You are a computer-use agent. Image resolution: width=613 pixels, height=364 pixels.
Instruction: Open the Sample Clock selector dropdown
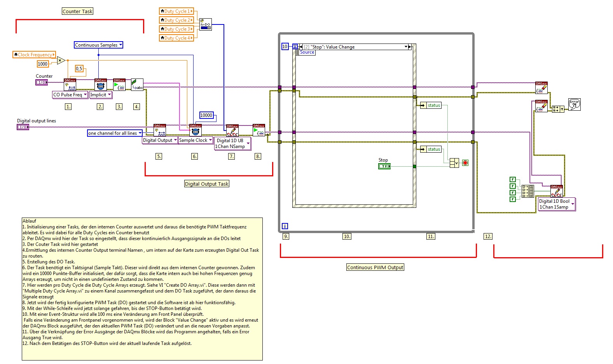click(196, 140)
